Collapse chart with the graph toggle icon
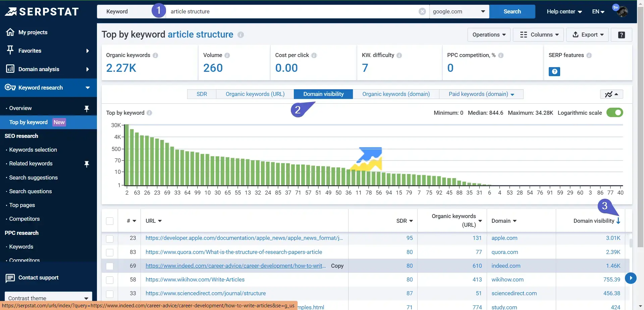 611,94
